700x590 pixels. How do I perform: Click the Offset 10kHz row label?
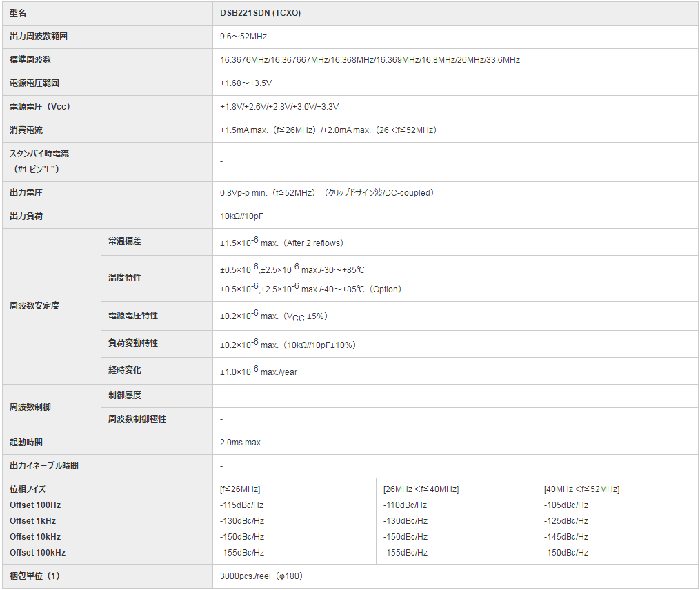pos(35,537)
